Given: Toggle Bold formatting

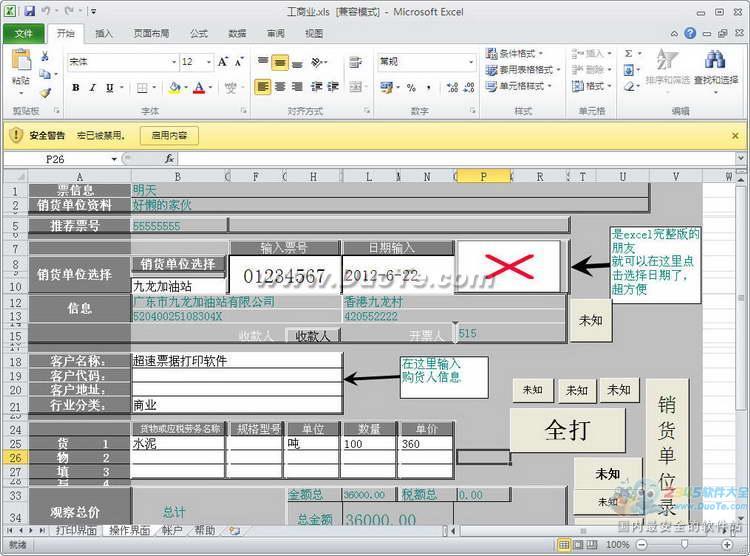Looking at the screenshot, I should click(76, 88).
